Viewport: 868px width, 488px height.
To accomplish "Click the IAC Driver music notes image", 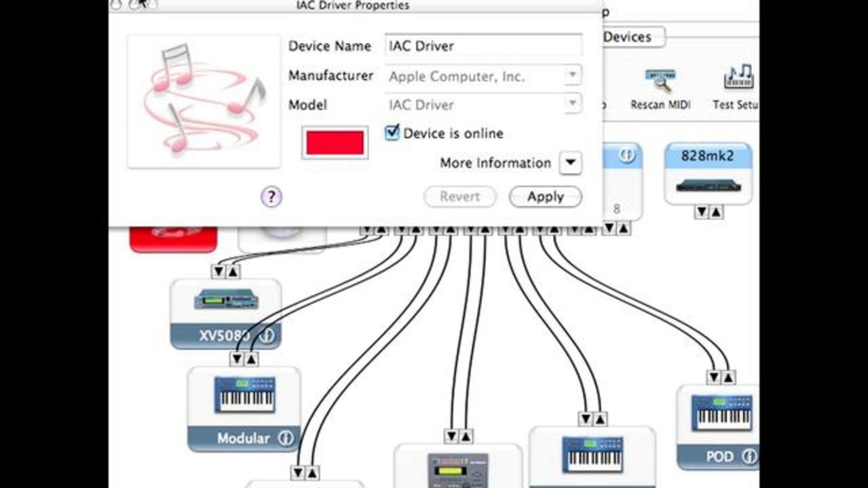I will pyautogui.click(x=204, y=101).
